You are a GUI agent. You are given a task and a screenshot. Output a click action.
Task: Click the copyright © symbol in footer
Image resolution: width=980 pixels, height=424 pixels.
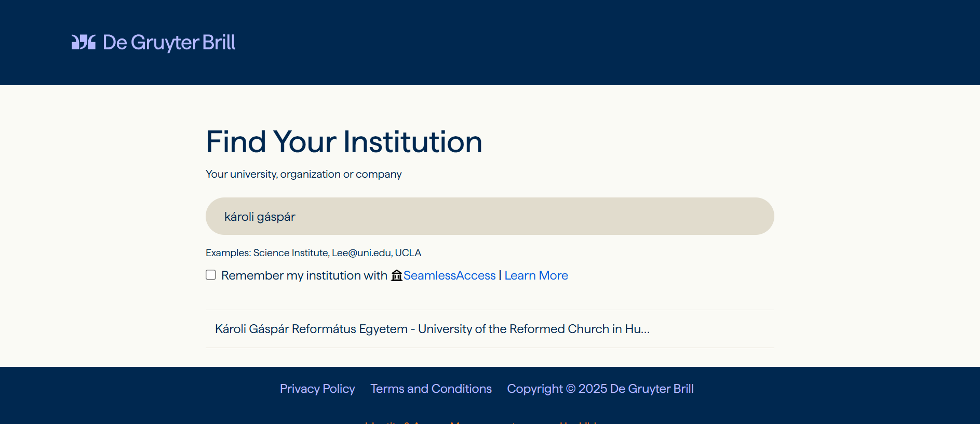[x=571, y=389]
